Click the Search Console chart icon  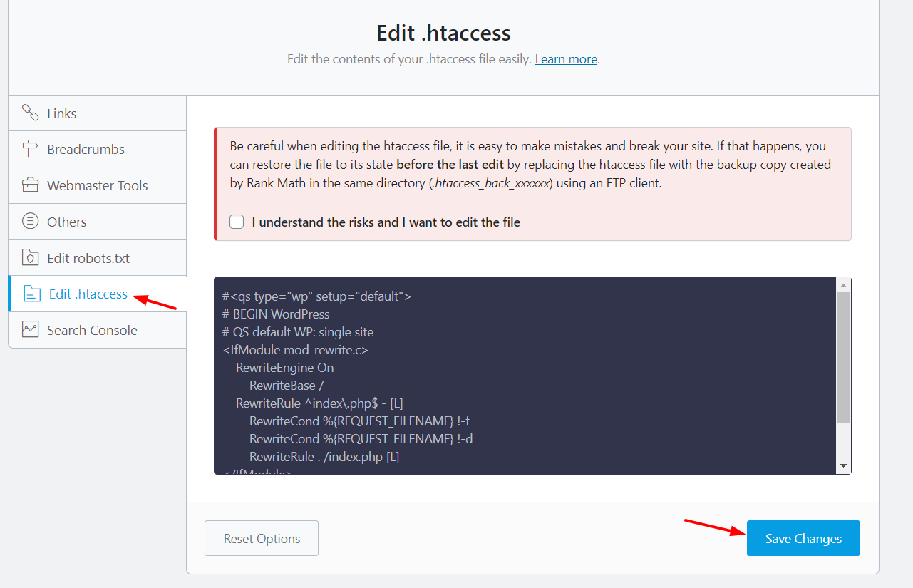30,330
